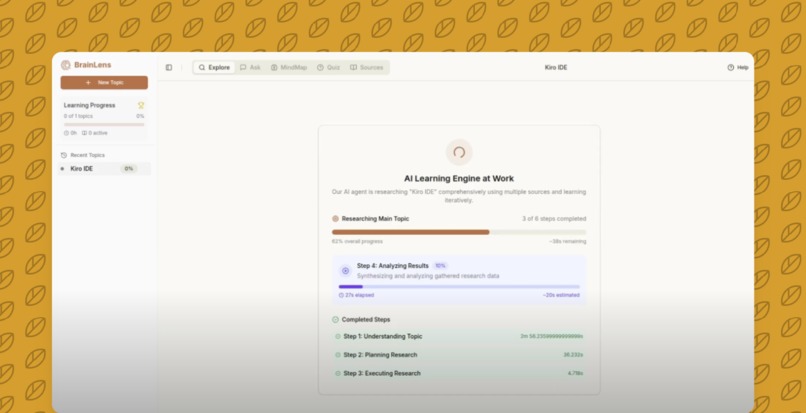Image resolution: width=806 pixels, height=413 pixels.
Task: Click the Step 4 purple progress bar
Action: (x=459, y=286)
